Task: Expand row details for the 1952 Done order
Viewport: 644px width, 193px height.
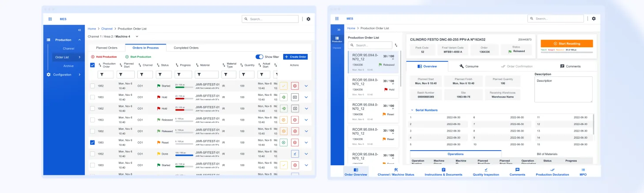Action: pyautogui.click(x=306, y=154)
